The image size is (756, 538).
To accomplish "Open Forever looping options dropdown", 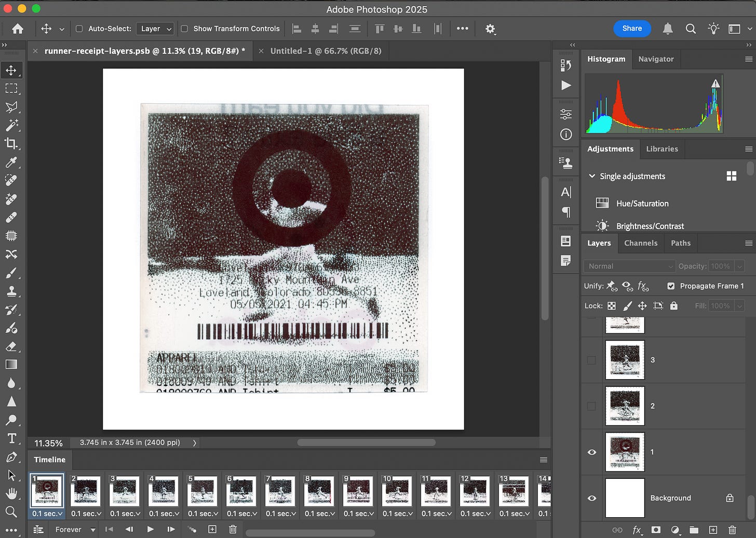I will point(75,530).
